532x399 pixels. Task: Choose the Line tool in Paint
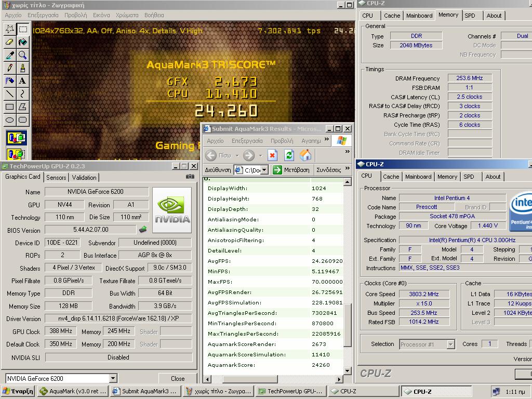pos(10,94)
